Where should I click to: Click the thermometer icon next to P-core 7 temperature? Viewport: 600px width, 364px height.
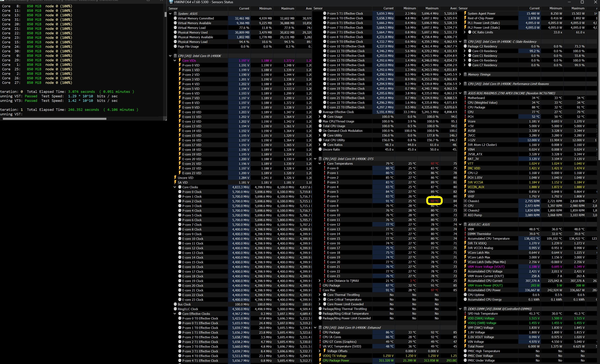324,201
